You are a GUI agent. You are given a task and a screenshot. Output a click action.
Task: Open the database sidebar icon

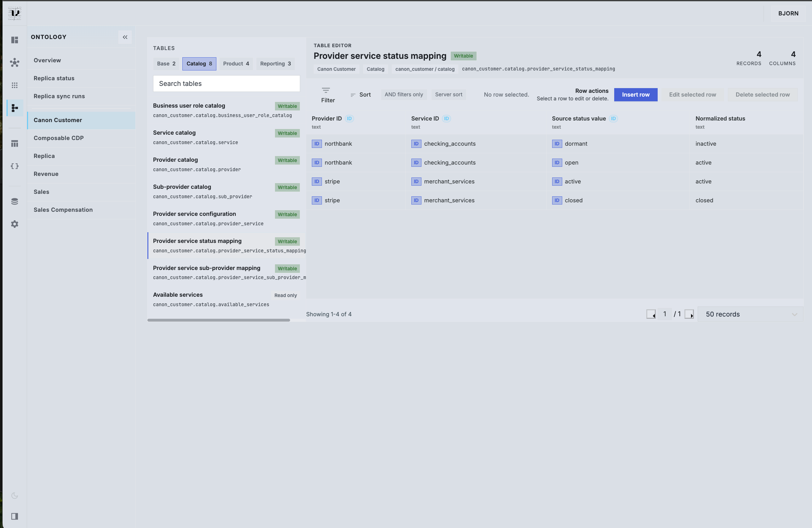[15, 201]
